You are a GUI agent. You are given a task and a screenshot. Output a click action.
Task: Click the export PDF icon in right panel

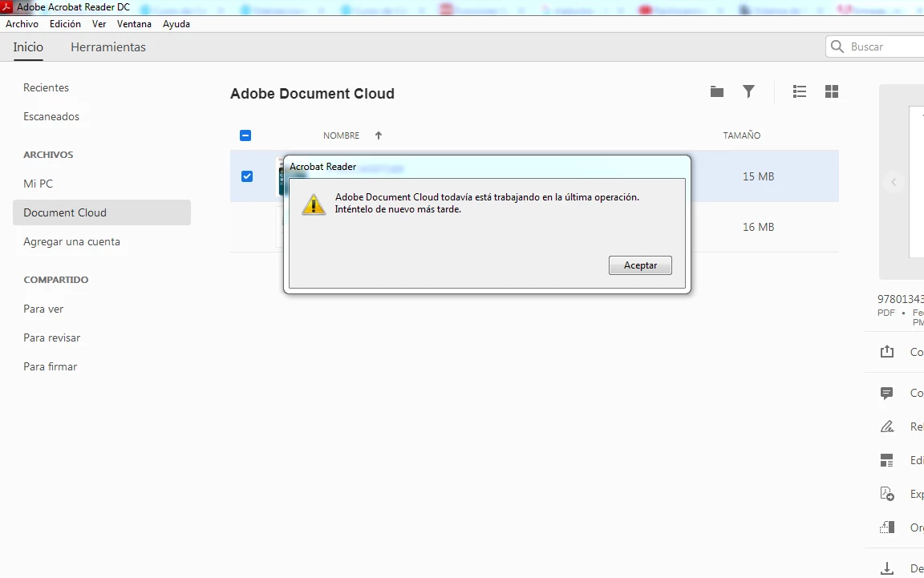tap(887, 494)
